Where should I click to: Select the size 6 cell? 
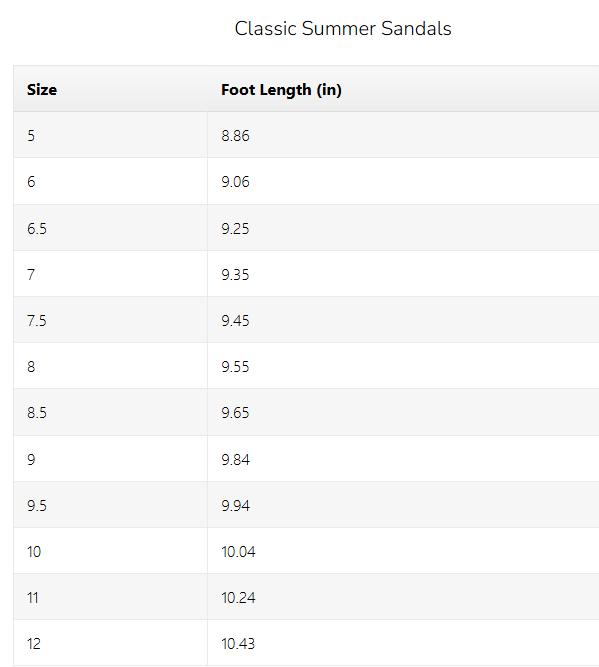tap(111, 181)
